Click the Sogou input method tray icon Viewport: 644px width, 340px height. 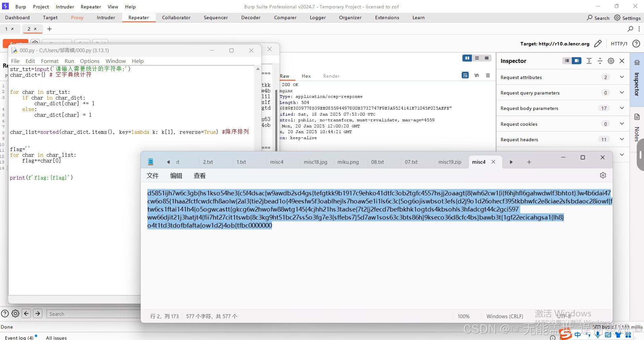pos(566,334)
